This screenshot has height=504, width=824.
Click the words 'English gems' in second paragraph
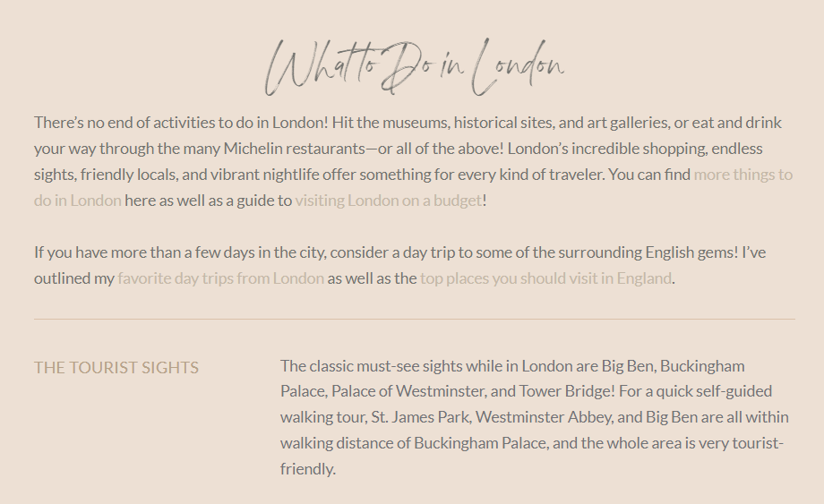tap(690, 252)
